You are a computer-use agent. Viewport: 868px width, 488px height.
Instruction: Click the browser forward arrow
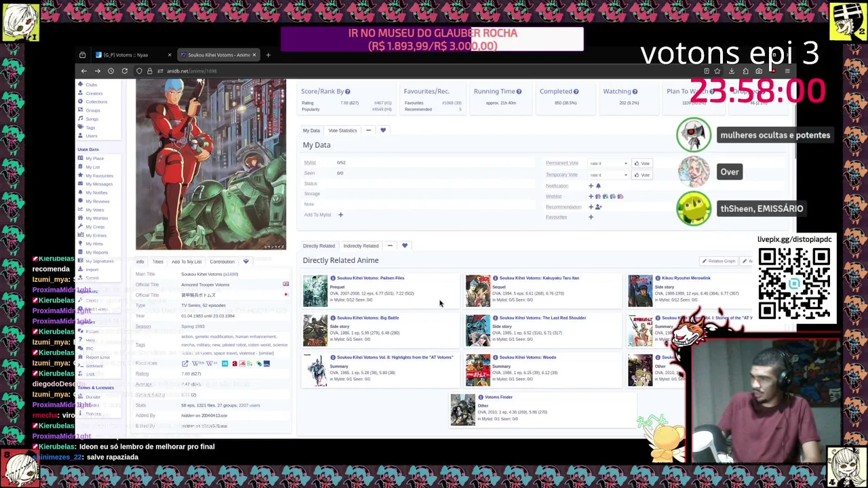click(x=98, y=71)
